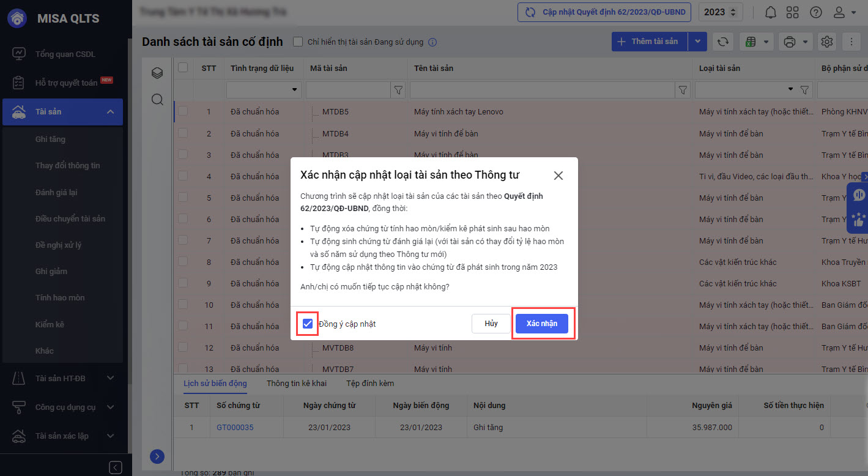Expand 'Tài sản HT-ĐB' sidebar section
The width and height of the screenshot is (868, 476).
point(111,378)
